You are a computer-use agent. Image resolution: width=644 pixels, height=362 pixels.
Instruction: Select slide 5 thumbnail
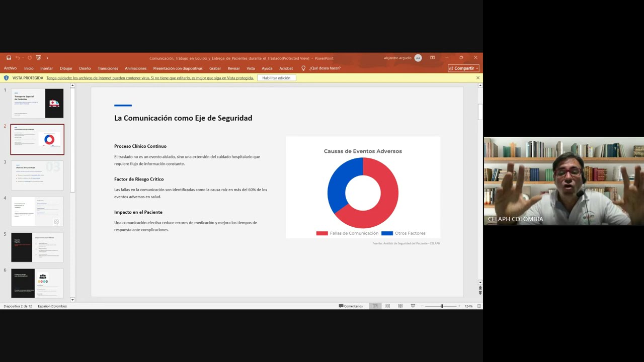[x=37, y=247]
